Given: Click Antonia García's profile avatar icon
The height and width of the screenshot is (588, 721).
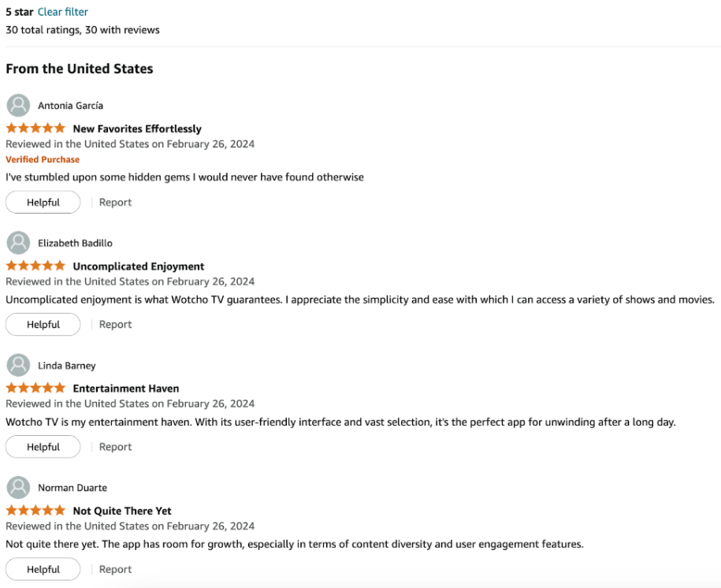Looking at the screenshot, I should 18,106.
